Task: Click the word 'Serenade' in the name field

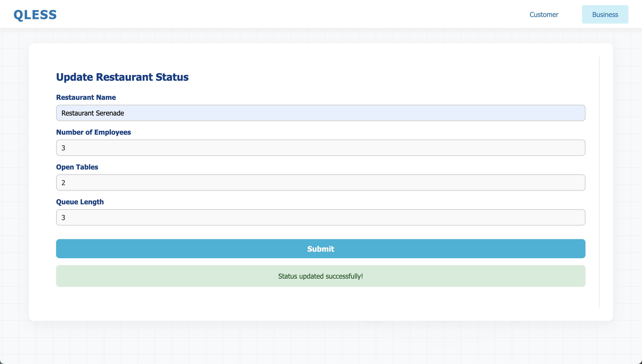Action: point(110,113)
